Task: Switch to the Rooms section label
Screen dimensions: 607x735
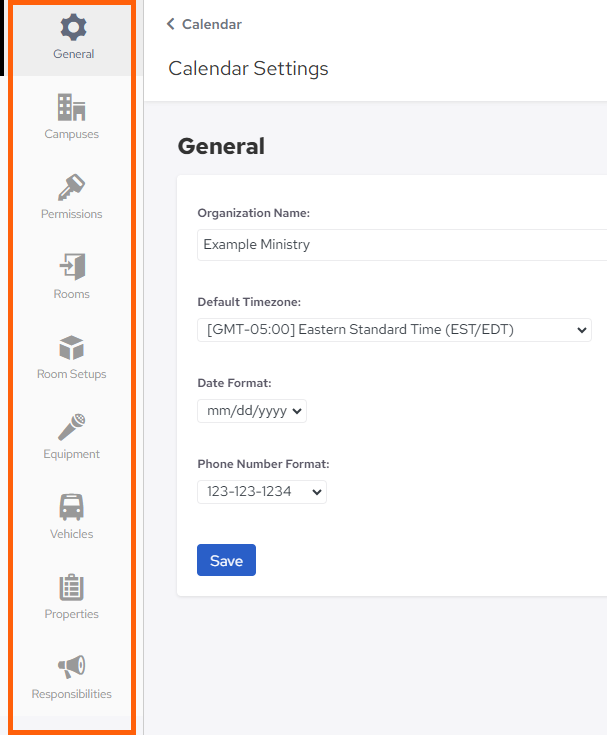Action: [72, 294]
